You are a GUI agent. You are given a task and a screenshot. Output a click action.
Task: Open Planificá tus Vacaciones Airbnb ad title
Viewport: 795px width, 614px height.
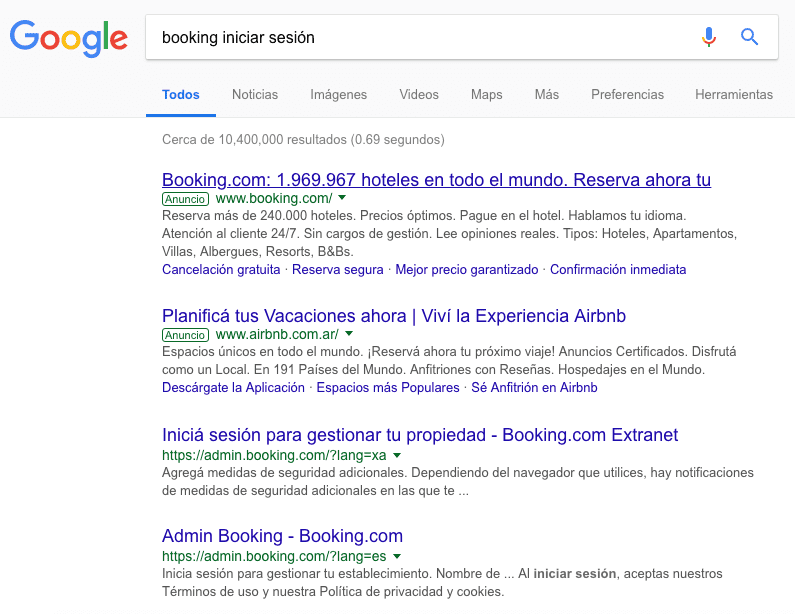pyautogui.click(x=393, y=316)
